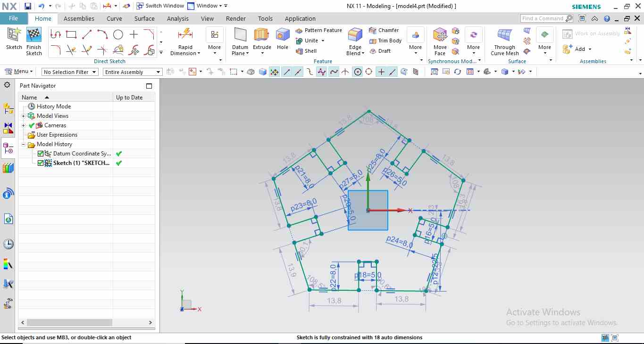Viewport: 644px width, 344px height.
Task: Click the Trim Body button
Action: [385, 41]
